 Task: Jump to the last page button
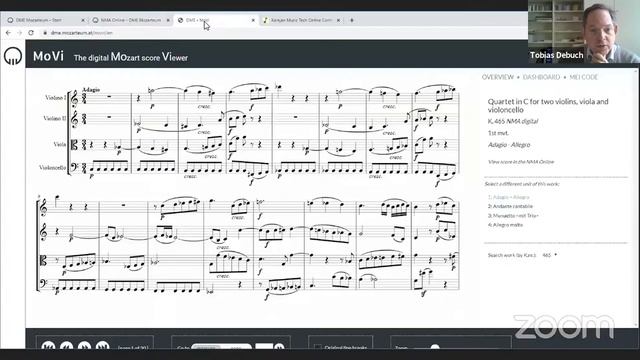click(x=102, y=346)
